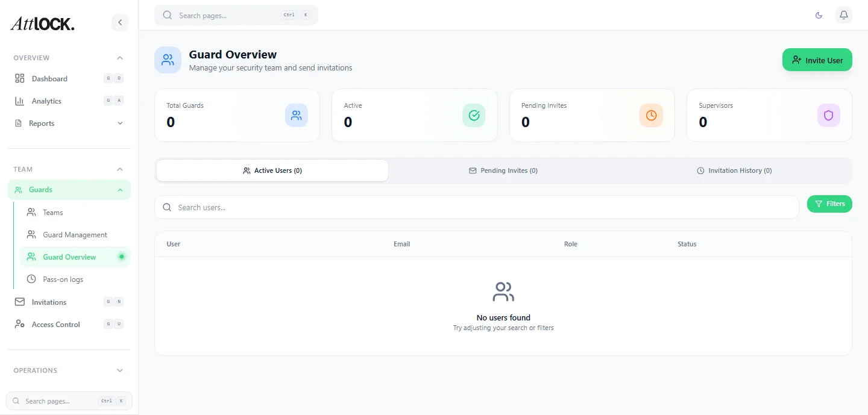This screenshot has width=868, height=415.
Task: Click the Search users input field
Action: [476, 207]
